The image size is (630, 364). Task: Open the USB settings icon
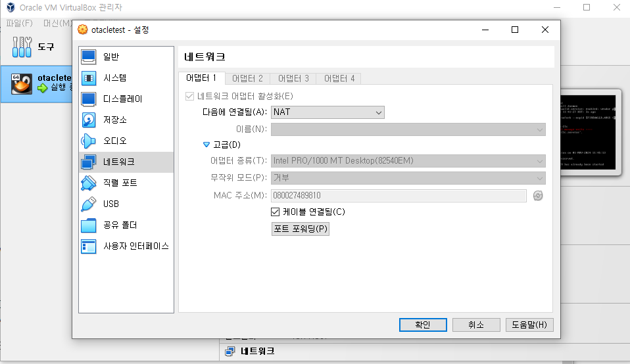(88, 204)
